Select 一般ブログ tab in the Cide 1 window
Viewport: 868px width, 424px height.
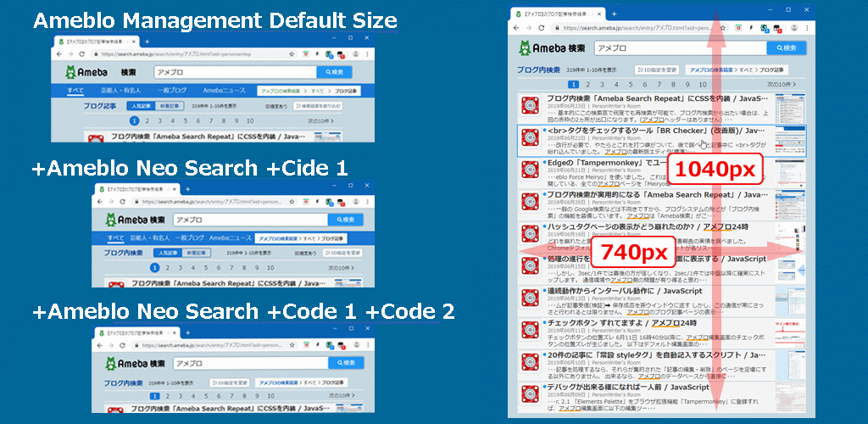tap(189, 238)
